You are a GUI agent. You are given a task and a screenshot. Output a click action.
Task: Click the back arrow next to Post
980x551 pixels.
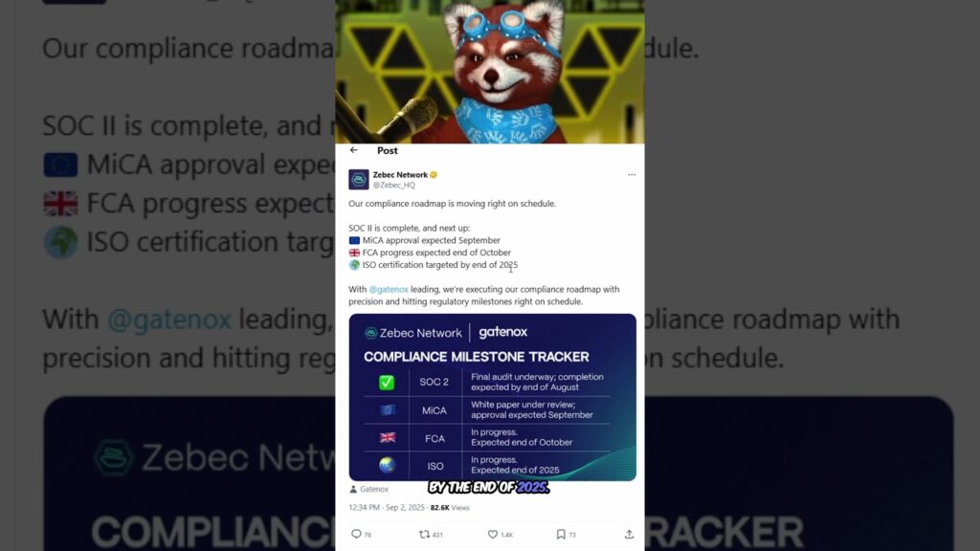(x=354, y=150)
